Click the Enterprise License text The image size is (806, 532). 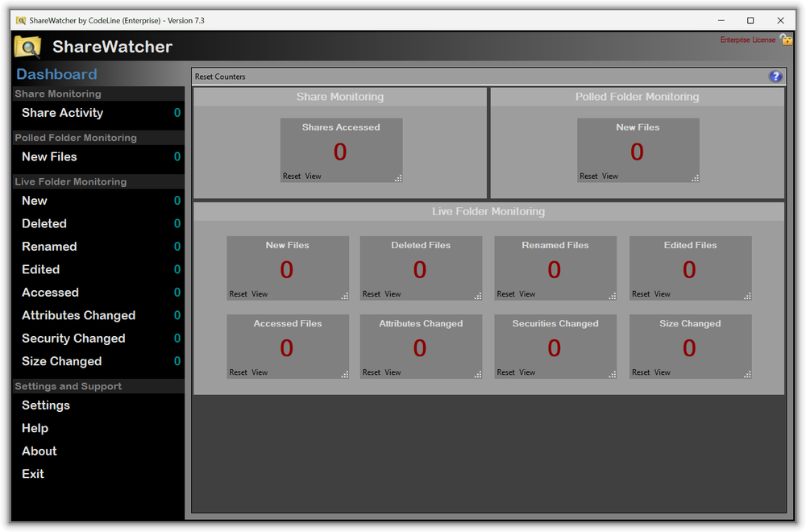tap(747, 39)
